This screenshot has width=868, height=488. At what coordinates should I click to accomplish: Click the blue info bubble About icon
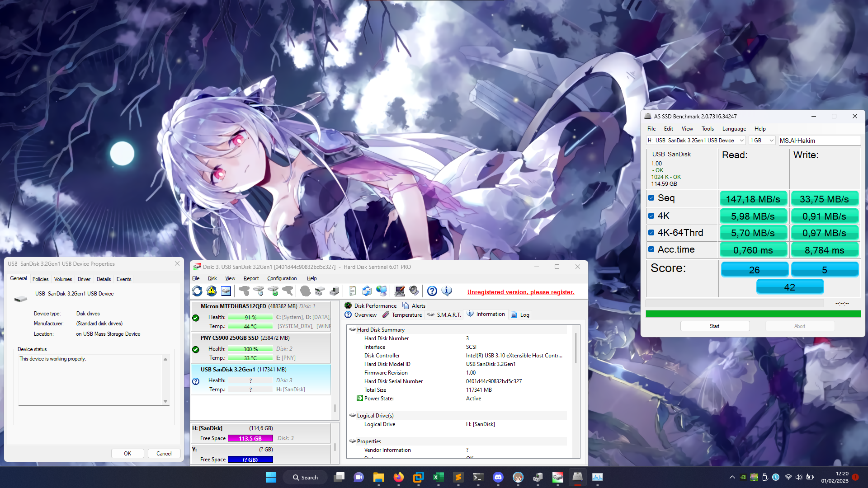click(447, 291)
